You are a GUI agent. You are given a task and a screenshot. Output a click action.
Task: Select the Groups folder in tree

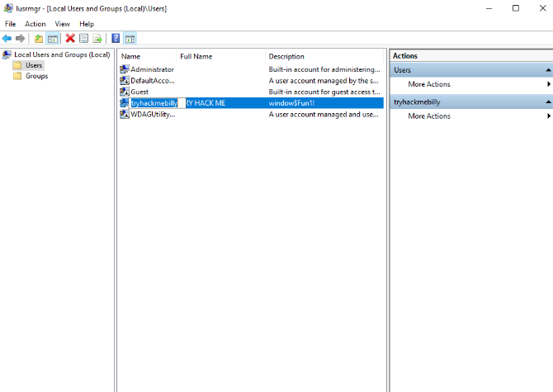pos(36,76)
